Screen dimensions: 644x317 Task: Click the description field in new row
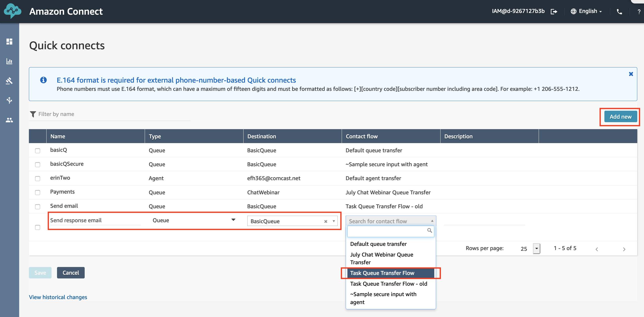(x=484, y=220)
